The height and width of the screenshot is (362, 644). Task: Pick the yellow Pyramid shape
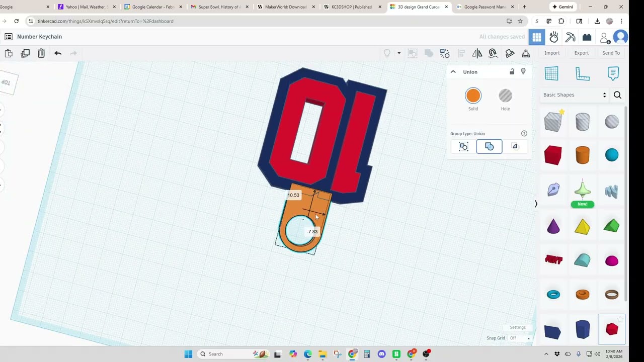pyautogui.click(x=582, y=226)
